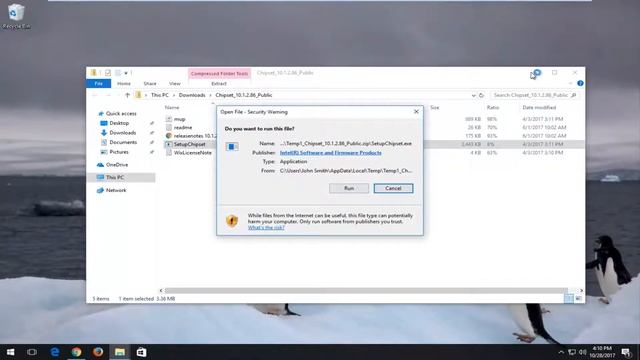Switch to the Share ribbon tab

pos(150,83)
